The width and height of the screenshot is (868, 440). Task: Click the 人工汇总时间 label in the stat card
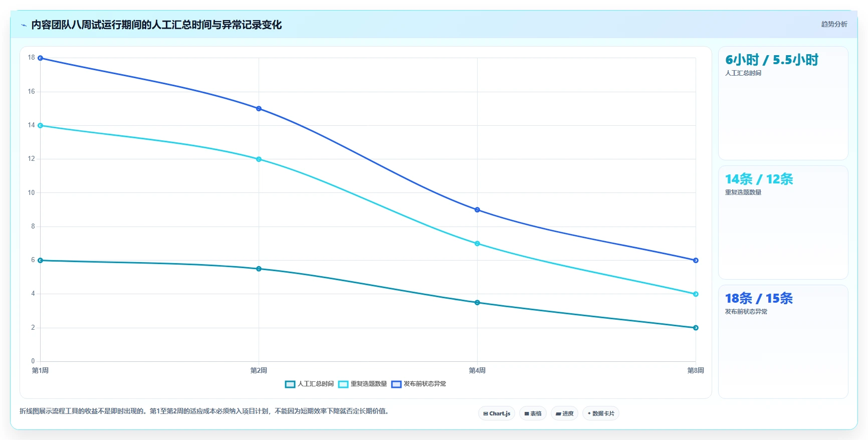pyautogui.click(x=743, y=73)
